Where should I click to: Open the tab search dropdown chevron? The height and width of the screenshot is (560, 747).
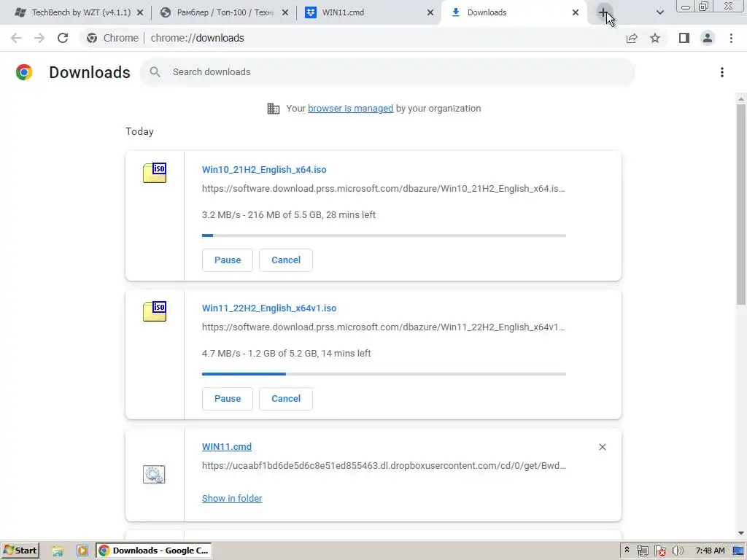point(659,12)
